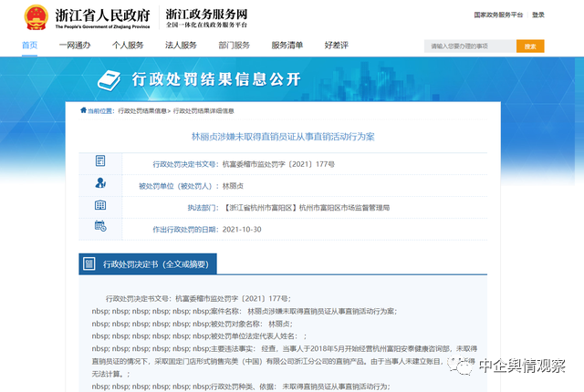Focus the search input field

(x=470, y=46)
